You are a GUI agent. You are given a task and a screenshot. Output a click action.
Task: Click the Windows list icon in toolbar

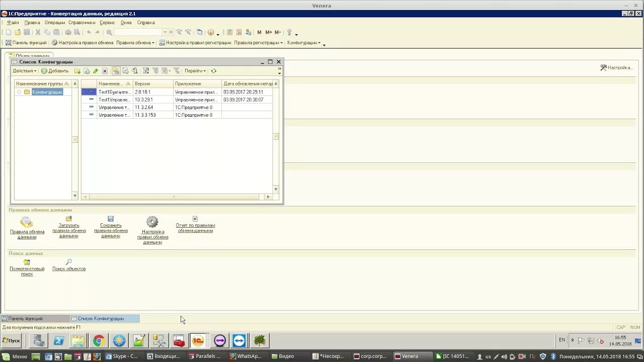click(x=200, y=32)
